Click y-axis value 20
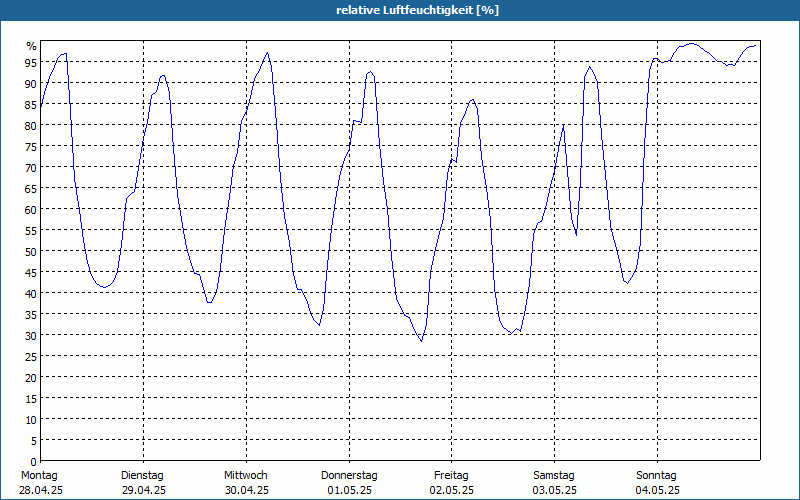This screenshot has width=800, height=500. click(x=32, y=378)
